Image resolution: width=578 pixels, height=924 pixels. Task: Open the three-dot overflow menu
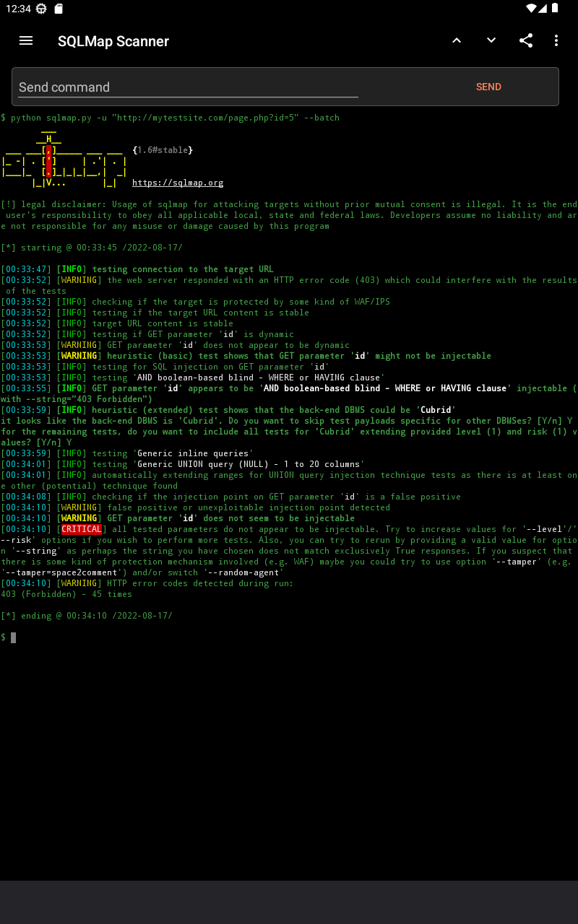pyautogui.click(x=556, y=40)
